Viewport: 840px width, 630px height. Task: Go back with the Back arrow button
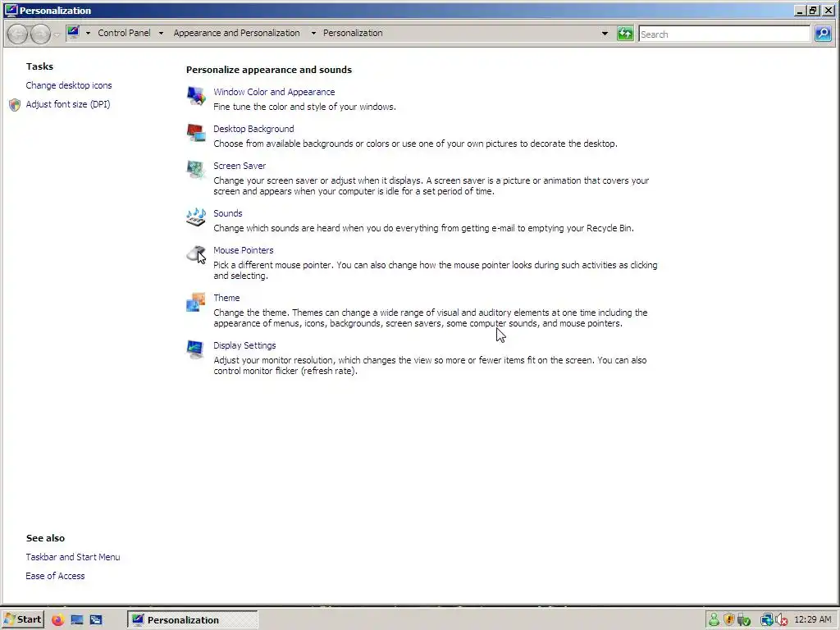[x=18, y=34]
